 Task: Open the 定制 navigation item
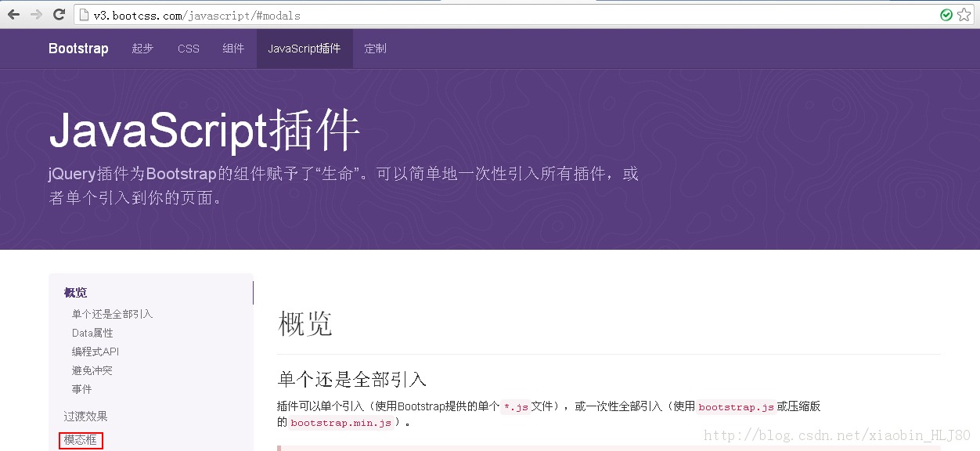tap(375, 49)
